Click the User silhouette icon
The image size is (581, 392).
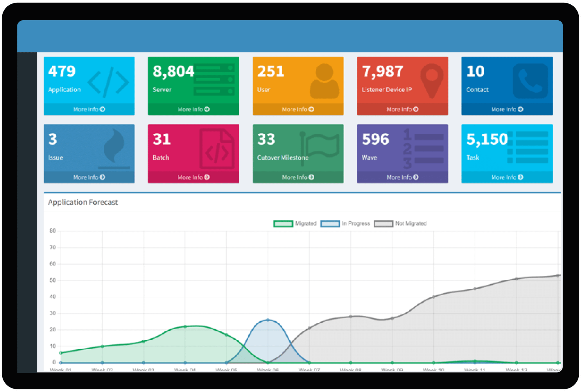coord(324,81)
